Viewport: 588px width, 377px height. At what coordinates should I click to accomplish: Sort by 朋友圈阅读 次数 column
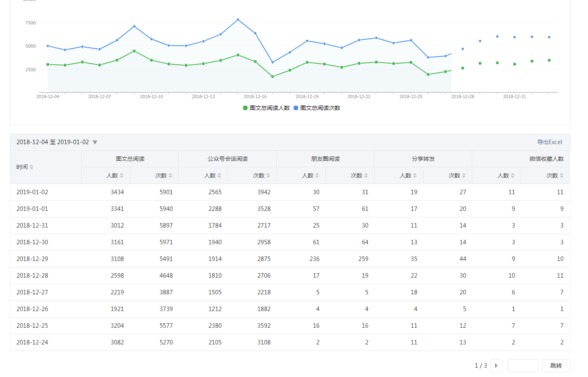(x=366, y=175)
